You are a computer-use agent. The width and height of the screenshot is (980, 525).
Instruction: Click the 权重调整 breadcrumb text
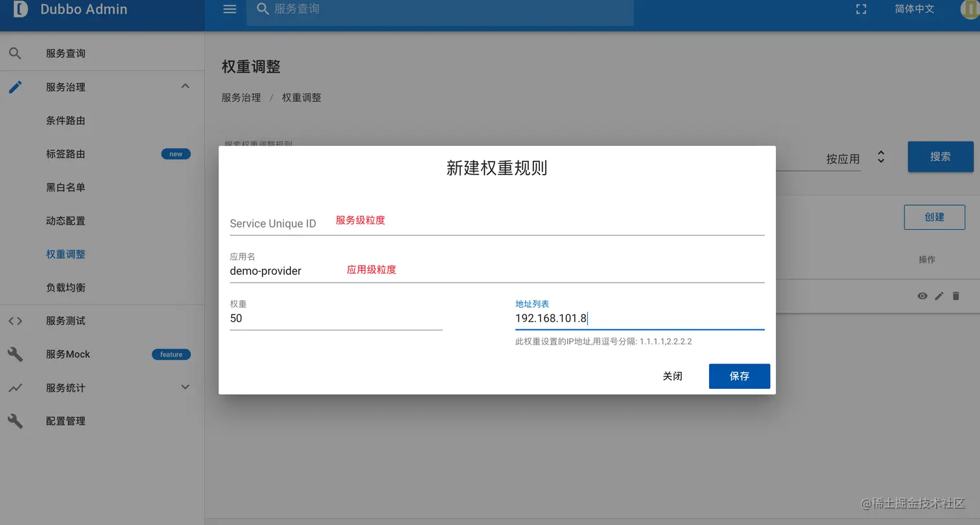point(301,97)
